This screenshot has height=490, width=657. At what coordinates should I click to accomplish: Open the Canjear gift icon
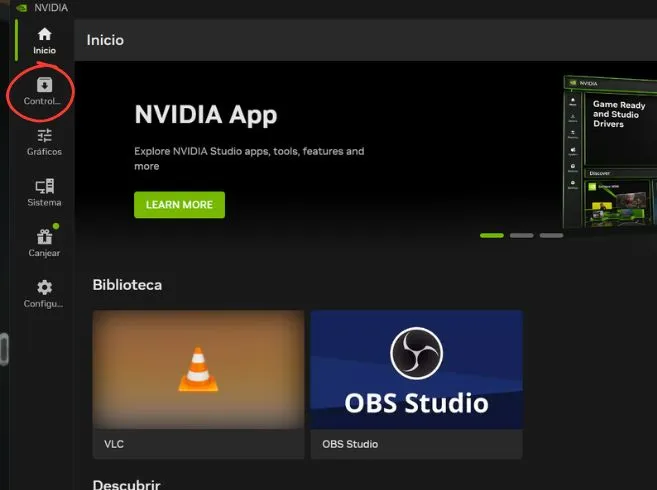click(44, 237)
